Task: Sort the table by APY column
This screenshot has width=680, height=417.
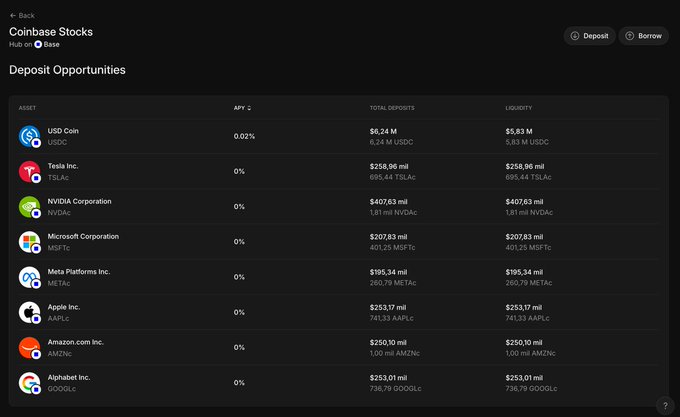Action: pyautogui.click(x=242, y=108)
